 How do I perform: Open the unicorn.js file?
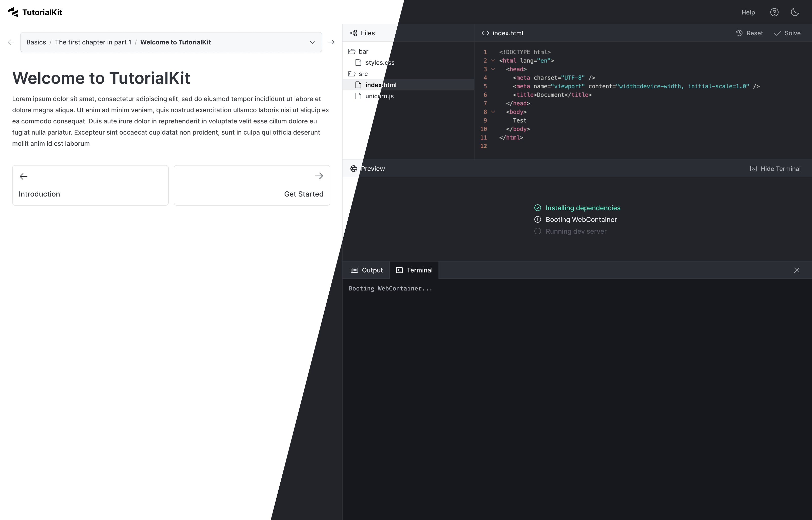coord(379,96)
